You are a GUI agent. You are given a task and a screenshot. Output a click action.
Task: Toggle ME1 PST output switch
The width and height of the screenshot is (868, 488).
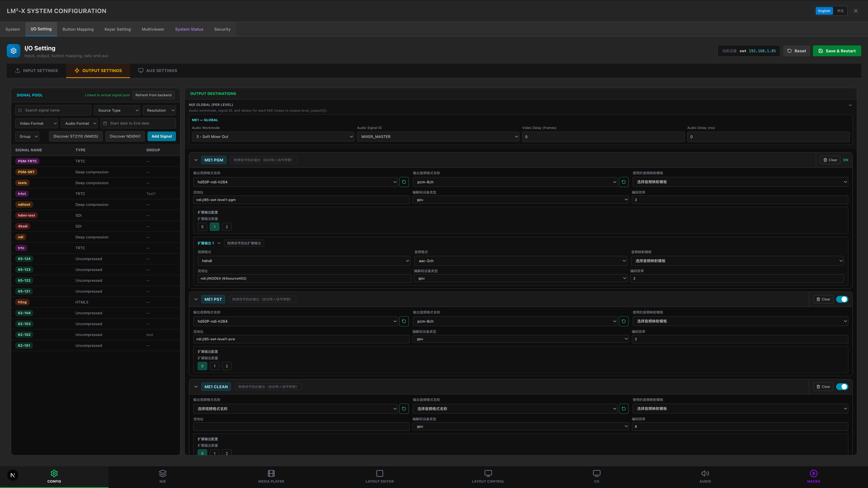pos(842,299)
